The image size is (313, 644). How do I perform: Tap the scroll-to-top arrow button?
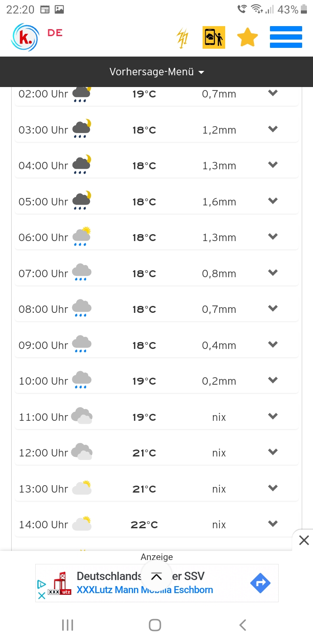coord(156,577)
